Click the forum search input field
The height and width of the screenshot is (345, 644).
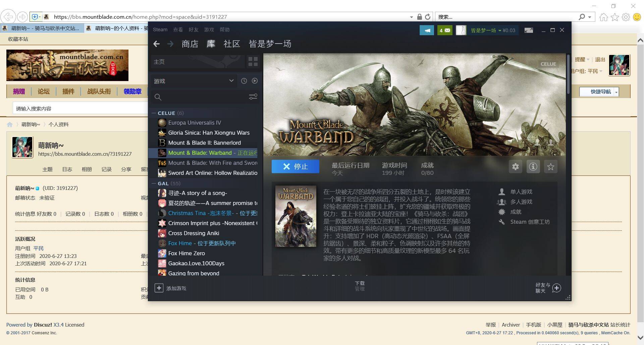tap(80, 109)
